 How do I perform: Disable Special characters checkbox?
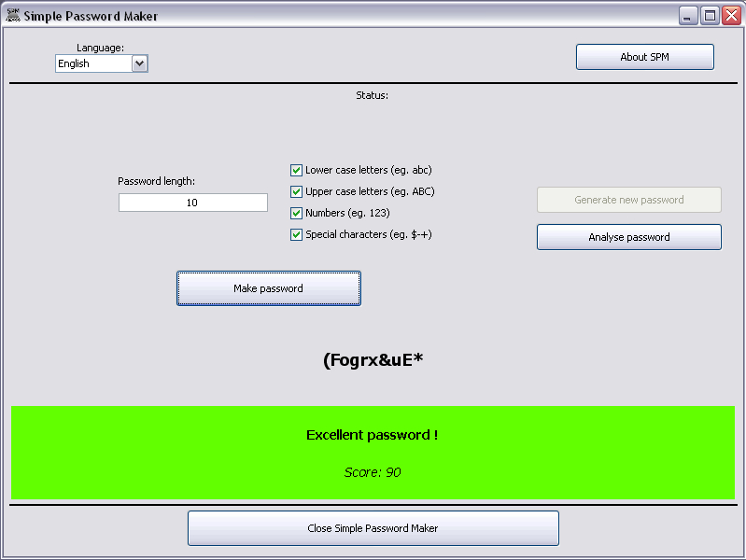296,234
